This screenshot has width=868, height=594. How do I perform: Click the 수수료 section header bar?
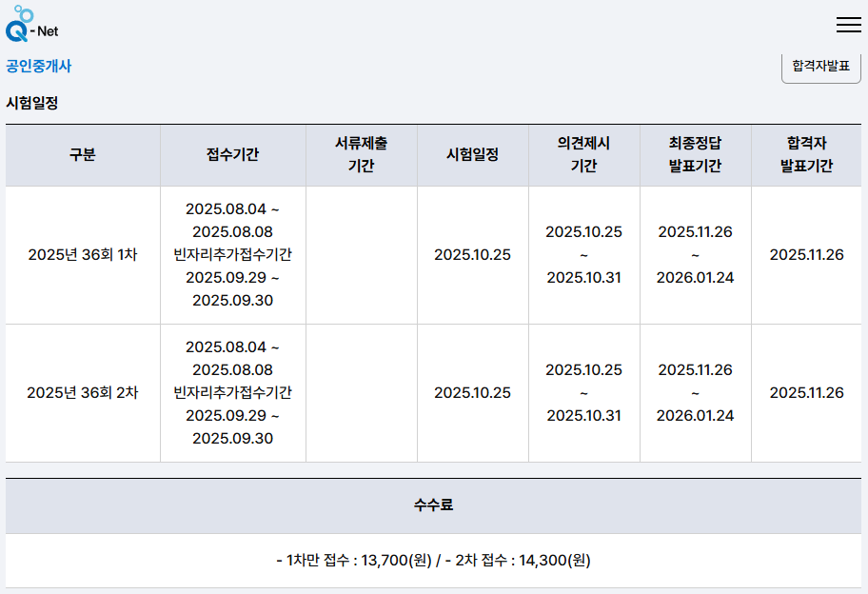click(434, 505)
